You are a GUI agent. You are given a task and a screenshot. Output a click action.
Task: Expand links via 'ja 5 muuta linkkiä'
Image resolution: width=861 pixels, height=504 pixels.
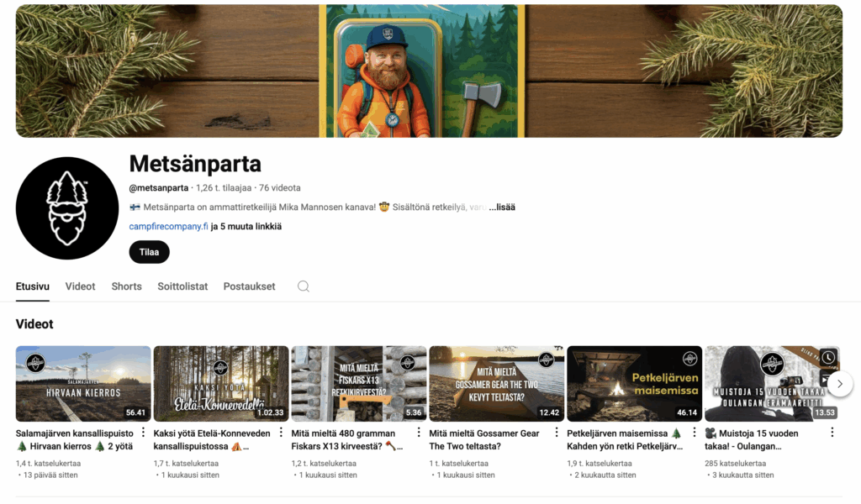click(246, 227)
